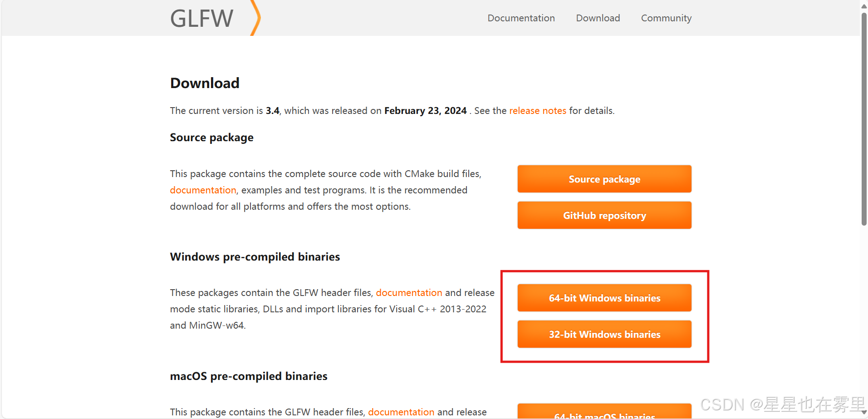
Task: Follow the release notes link
Action: click(538, 111)
